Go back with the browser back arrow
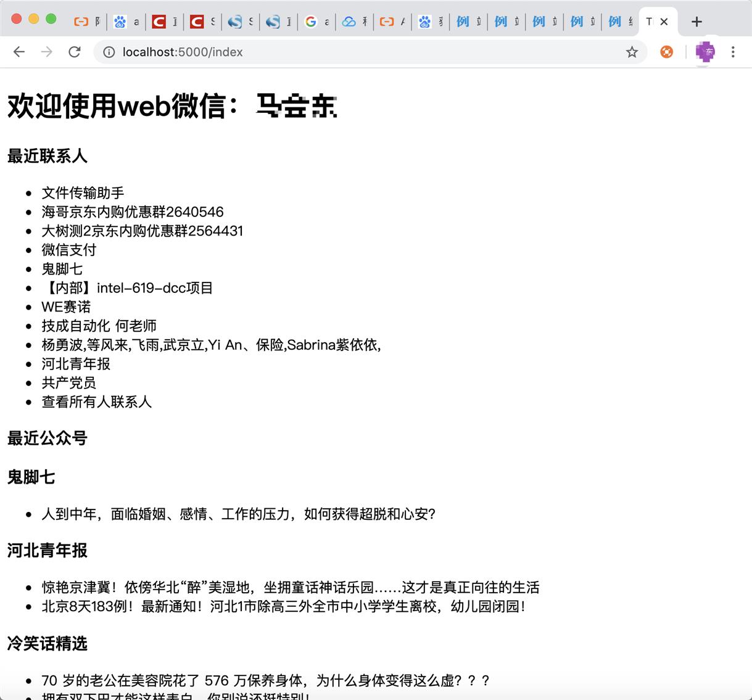This screenshot has height=700, width=752. [19, 52]
